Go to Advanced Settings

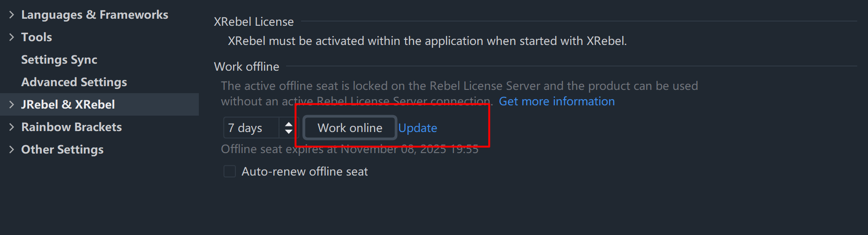coord(74,82)
